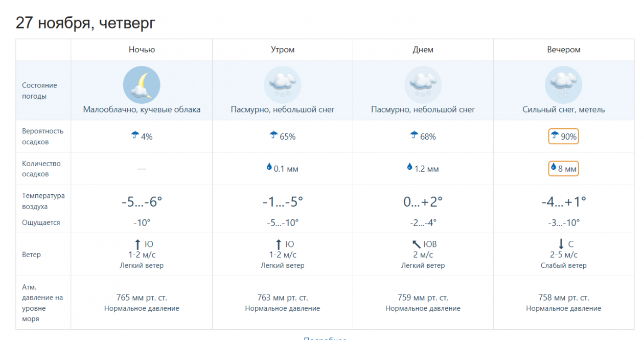Click the 27 ноября, четверг heading
Image resolution: width=644 pixels, height=340 pixels.
[85, 23]
